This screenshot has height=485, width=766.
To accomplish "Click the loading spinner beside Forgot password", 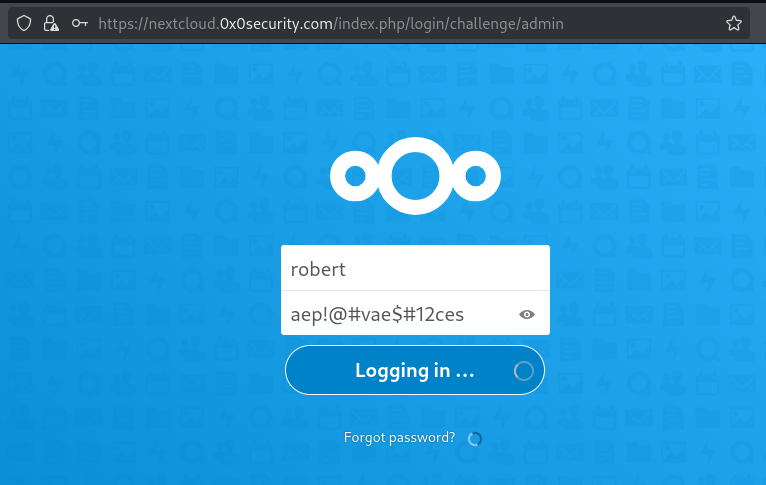I will [x=475, y=438].
